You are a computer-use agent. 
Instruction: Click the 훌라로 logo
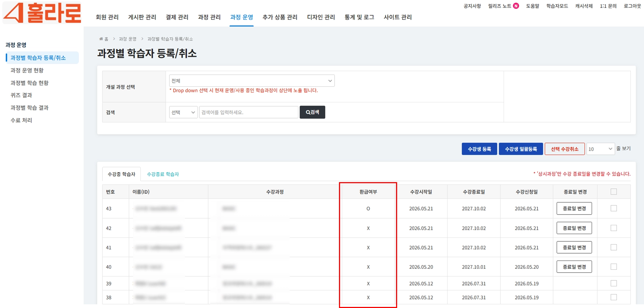(42, 13)
